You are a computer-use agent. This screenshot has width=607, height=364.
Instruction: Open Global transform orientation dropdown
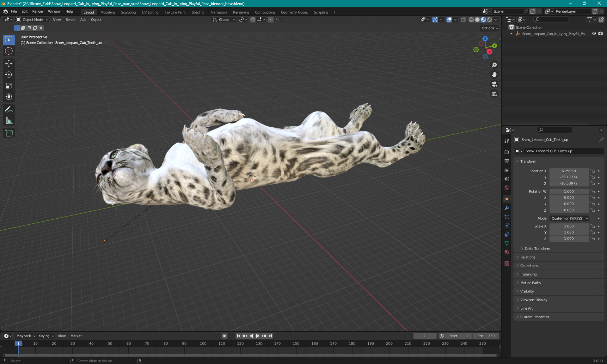224,20
